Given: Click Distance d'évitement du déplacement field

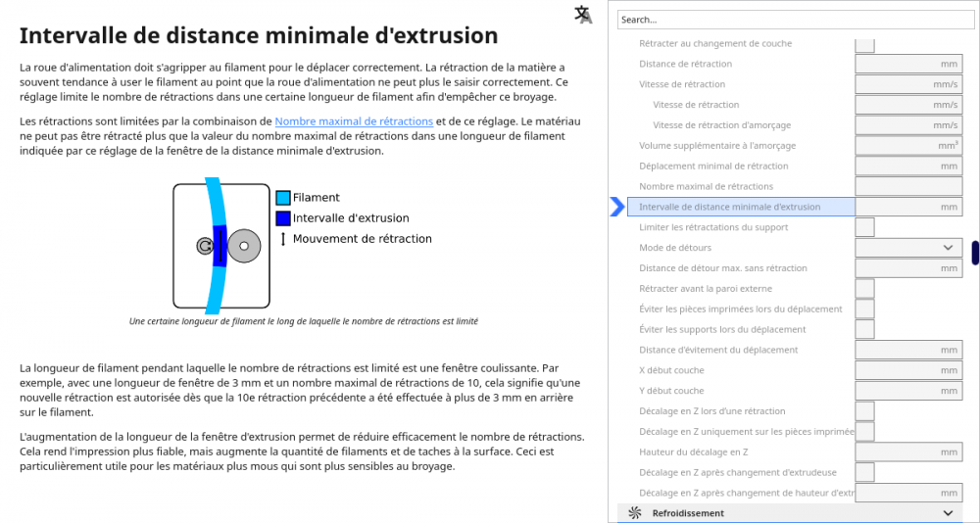Looking at the screenshot, I should [x=908, y=350].
